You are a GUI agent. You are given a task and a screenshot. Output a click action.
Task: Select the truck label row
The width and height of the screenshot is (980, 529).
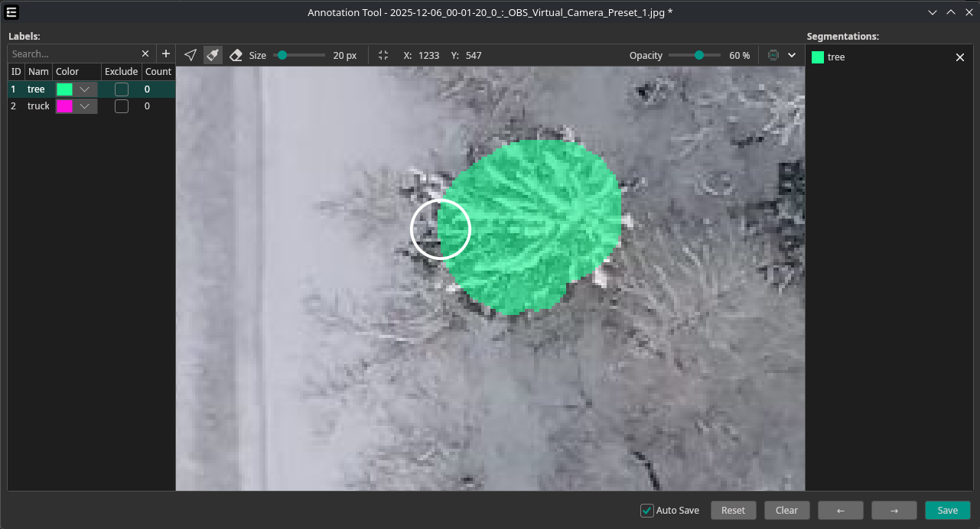click(38, 106)
